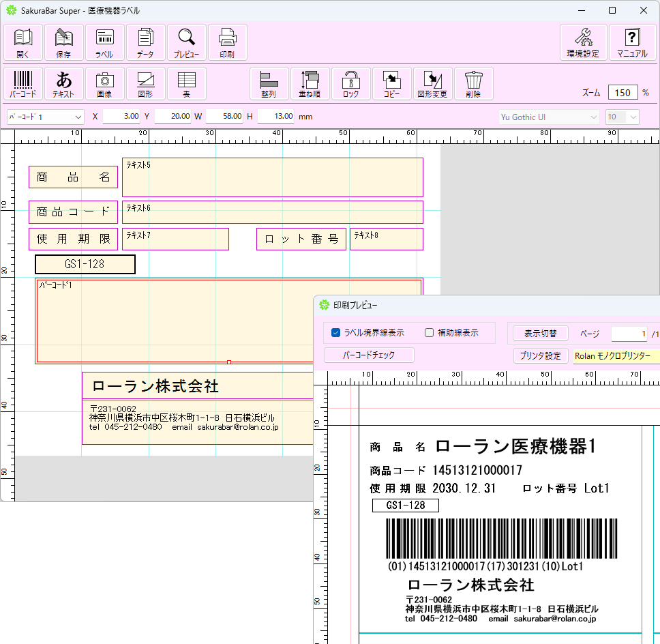Image resolution: width=660 pixels, height=644 pixels.
Task: Click the ページ number field in print preview
Action: [x=630, y=334]
